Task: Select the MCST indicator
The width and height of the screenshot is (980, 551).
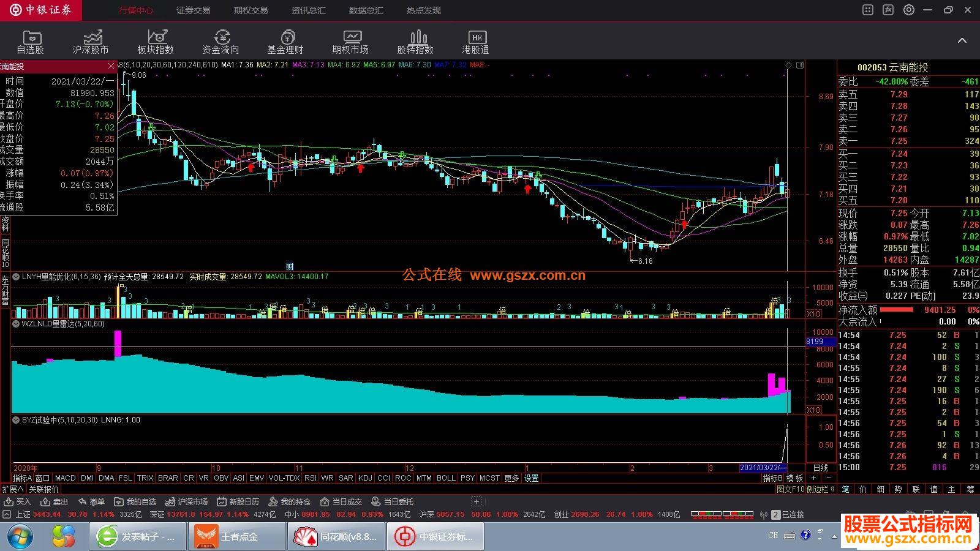Action: point(489,478)
